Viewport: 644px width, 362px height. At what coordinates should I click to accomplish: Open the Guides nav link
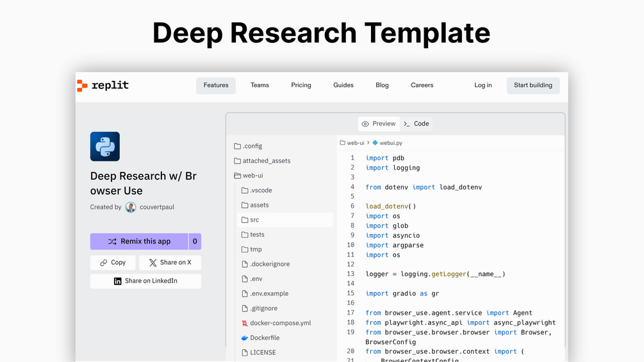point(343,85)
